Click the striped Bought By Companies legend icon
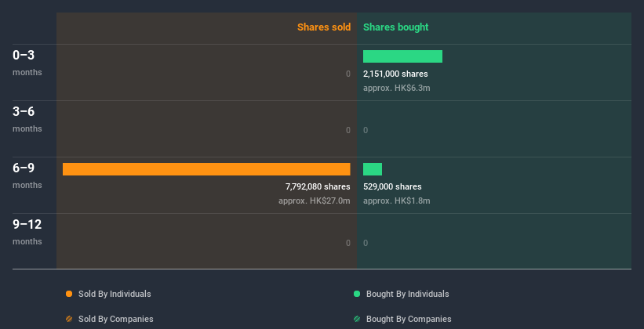 point(357,319)
